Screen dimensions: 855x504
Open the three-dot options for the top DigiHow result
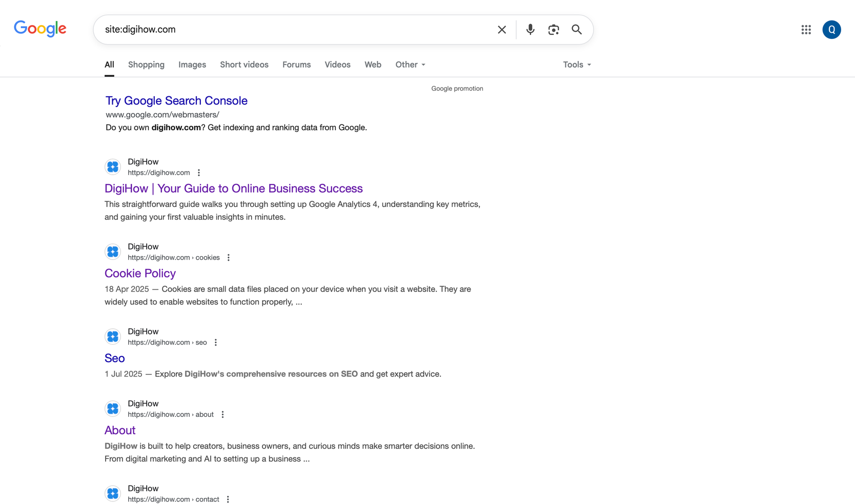pos(198,172)
